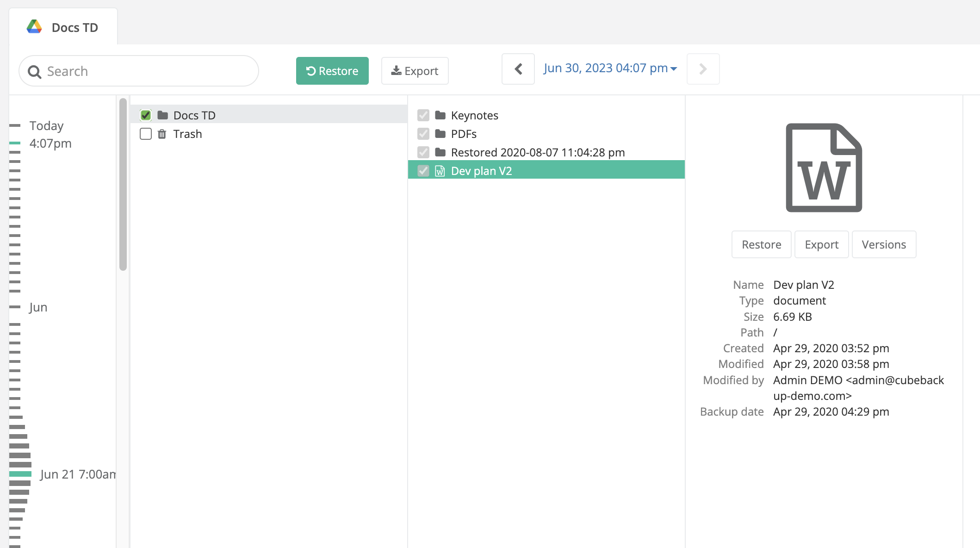Click the Word document icon next to Dev plan V2

(440, 170)
